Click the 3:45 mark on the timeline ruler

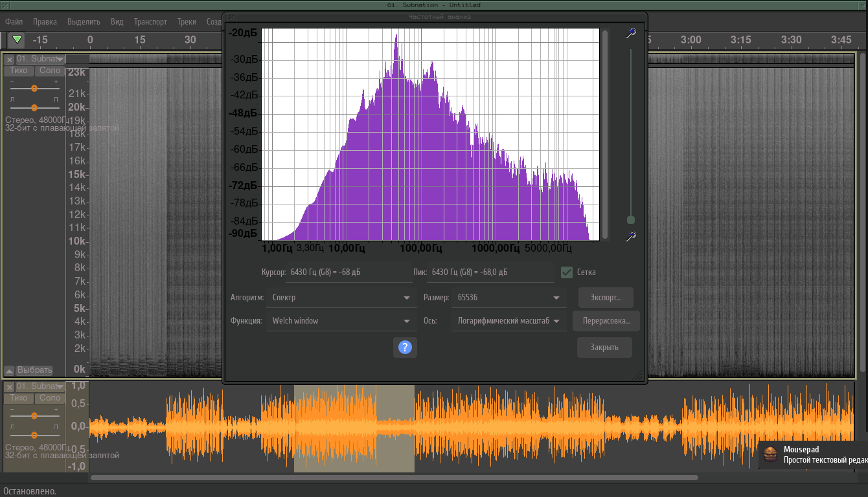pos(841,39)
